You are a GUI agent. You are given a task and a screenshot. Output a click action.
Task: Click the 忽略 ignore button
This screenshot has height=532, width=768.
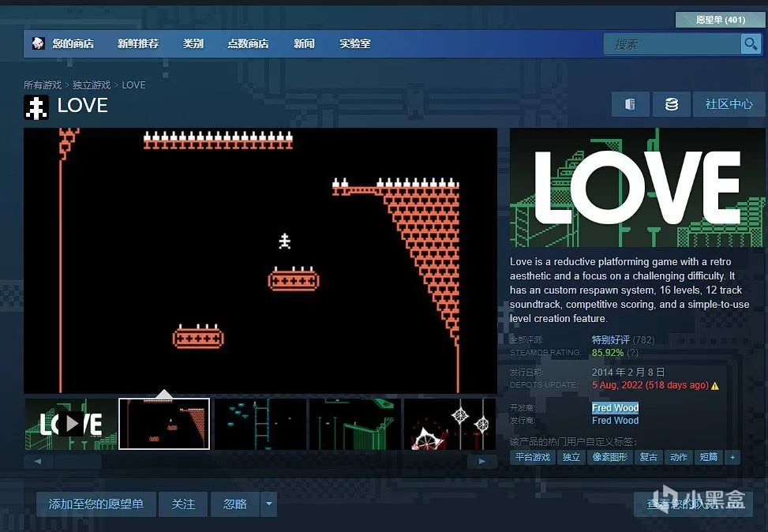[x=235, y=504]
